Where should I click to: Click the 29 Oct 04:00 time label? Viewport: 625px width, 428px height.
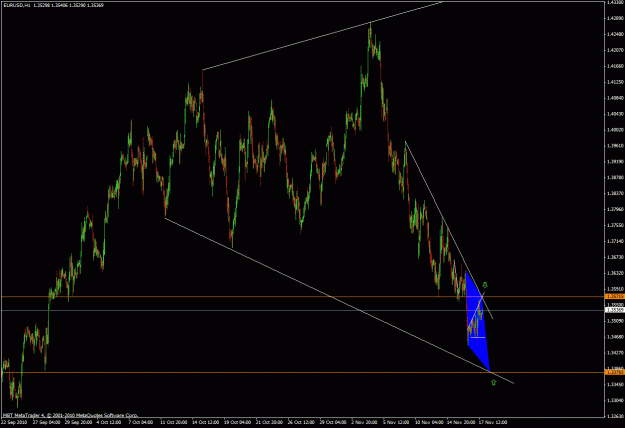[x=333, y=422]
